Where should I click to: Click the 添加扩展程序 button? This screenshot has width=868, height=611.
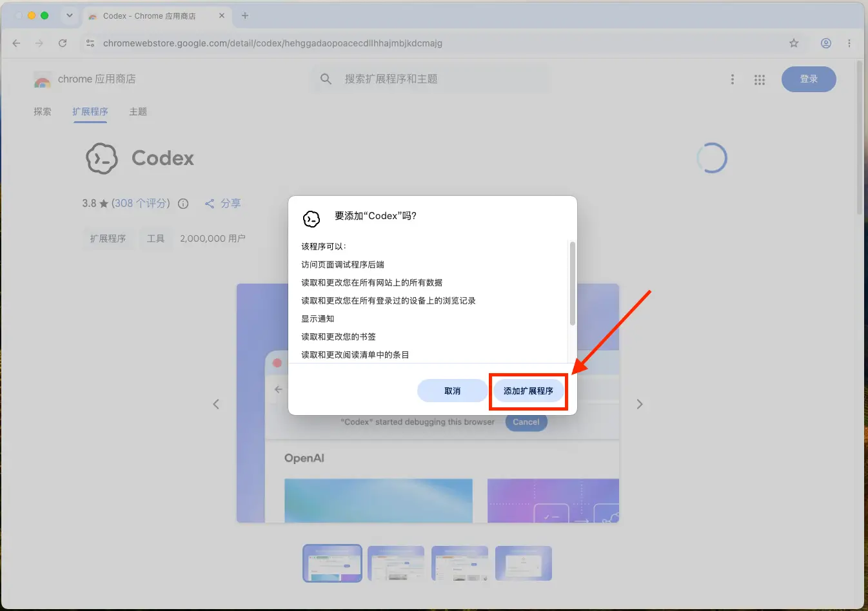pyautogui.click(x=528, y=391)
